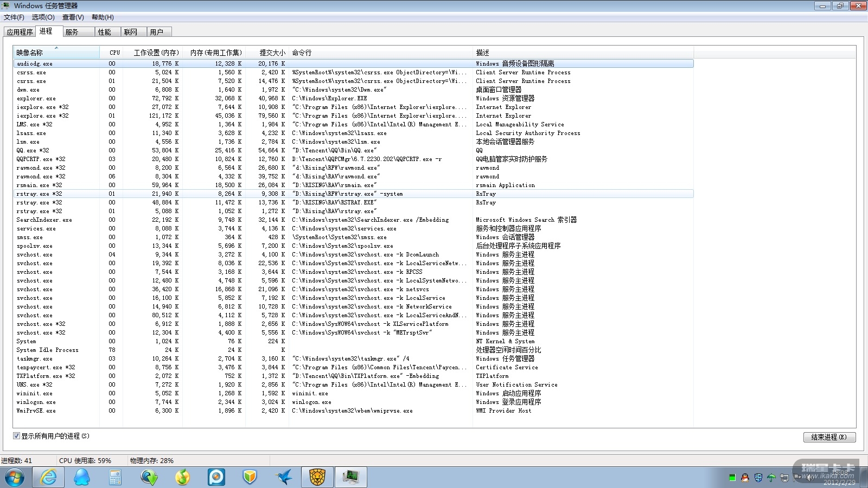Viewport: 868px width, 488px height.
Task: Sort by the 命令行 column header
Action: (x=380, y=53)
